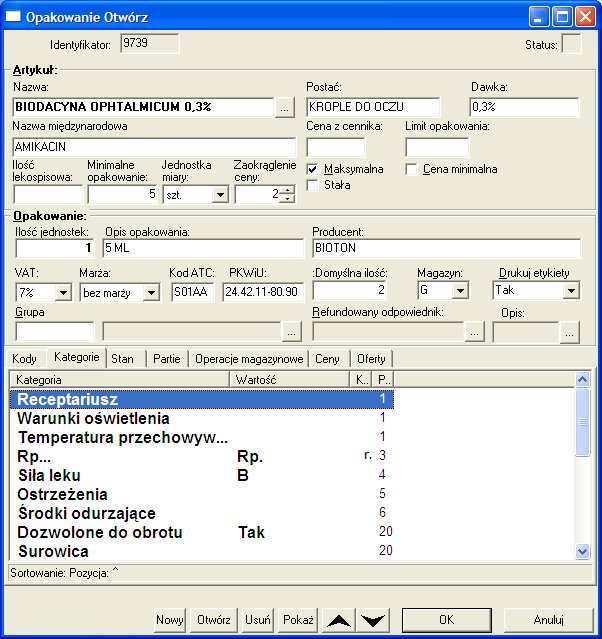Cancel with the Anuluj button

[549, 620]
